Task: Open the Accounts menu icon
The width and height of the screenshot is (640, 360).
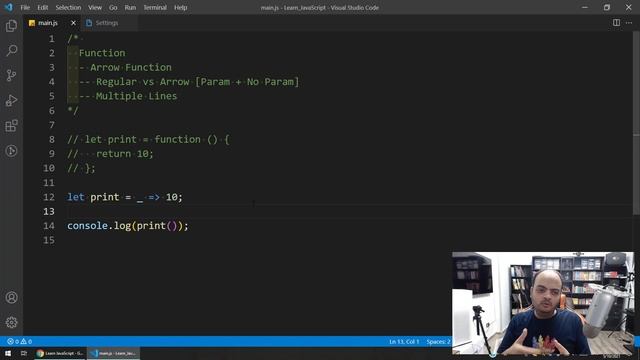Action: click(x=11, y=298)
